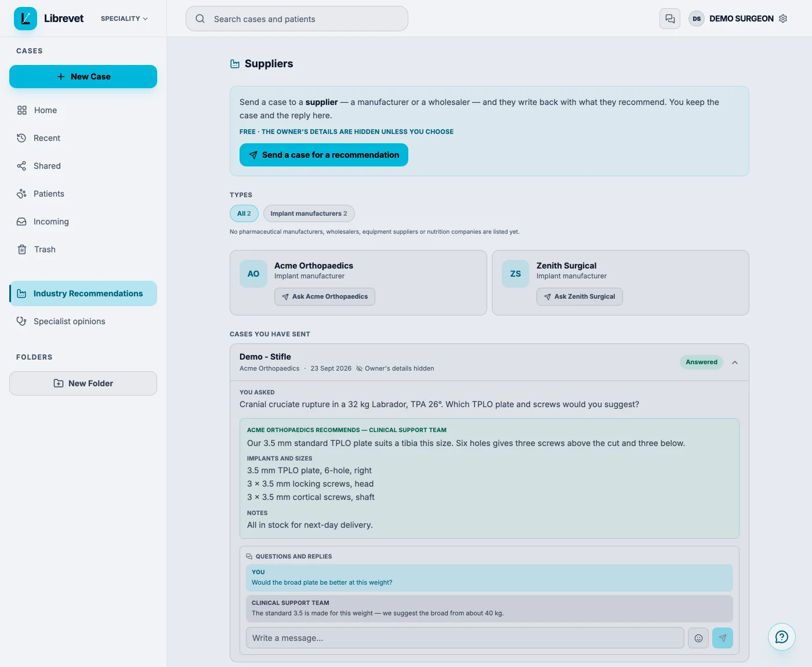812x667 pixels.
Task: Click the Specialist opinions stethoscope icon
Action: [21, 321]
